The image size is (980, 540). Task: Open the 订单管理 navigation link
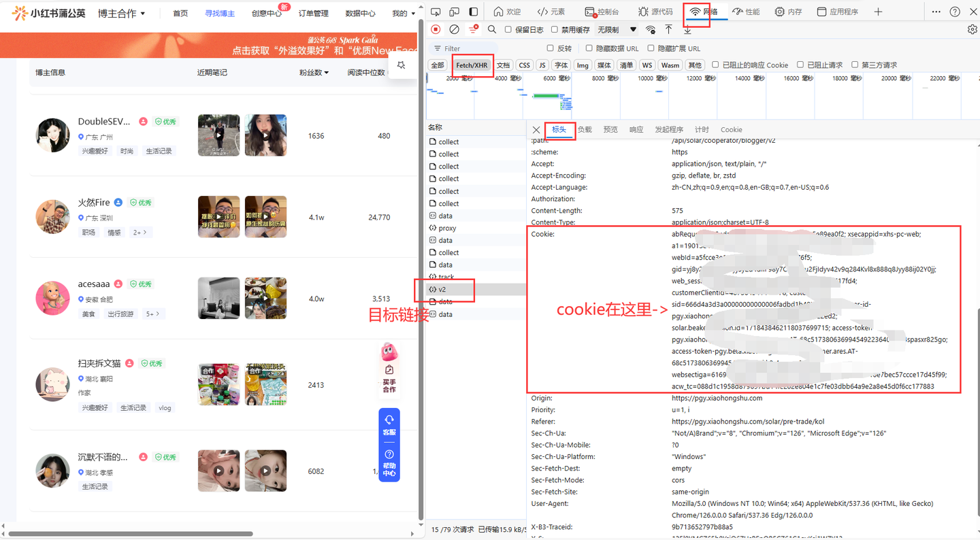click(x=313, y=14)
